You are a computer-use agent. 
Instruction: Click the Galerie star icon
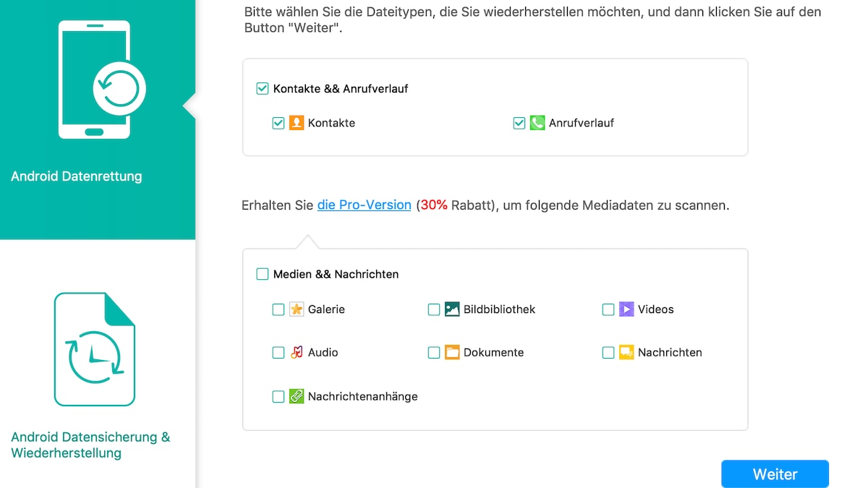[x=297, y=309]
